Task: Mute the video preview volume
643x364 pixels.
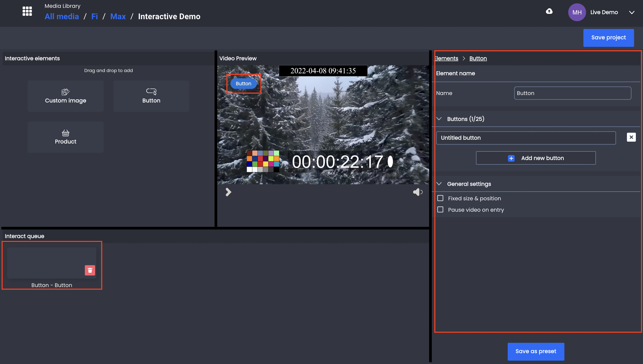Action: click(417, 192)
